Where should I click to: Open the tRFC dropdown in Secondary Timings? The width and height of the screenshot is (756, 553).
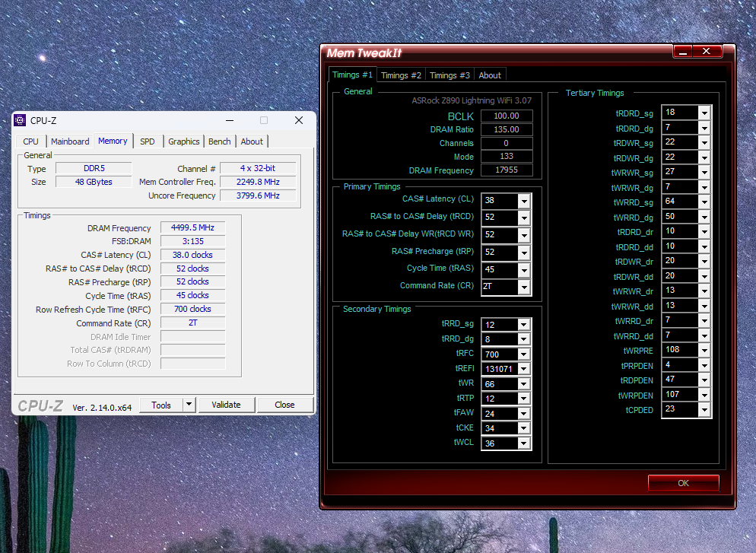coord(524,354)
